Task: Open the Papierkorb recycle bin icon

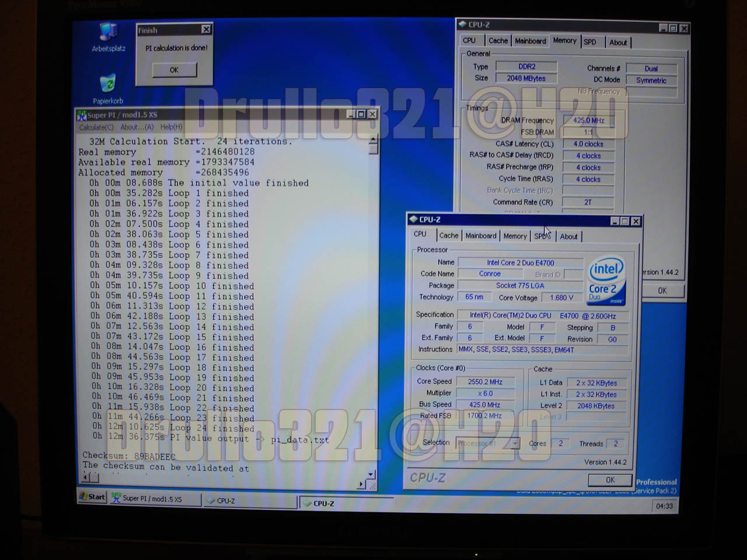Action: (108, 89)
